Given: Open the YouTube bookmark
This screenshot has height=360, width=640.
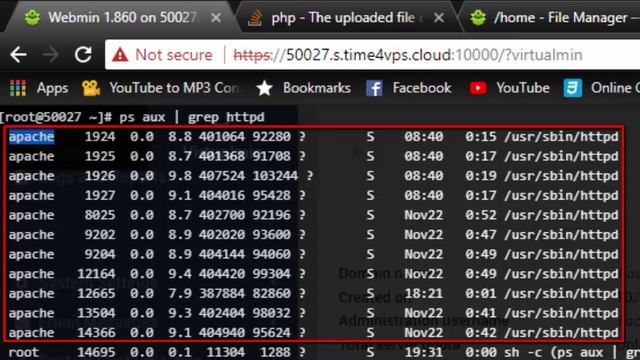Looking at the screenshot, I should click(509, 88).
